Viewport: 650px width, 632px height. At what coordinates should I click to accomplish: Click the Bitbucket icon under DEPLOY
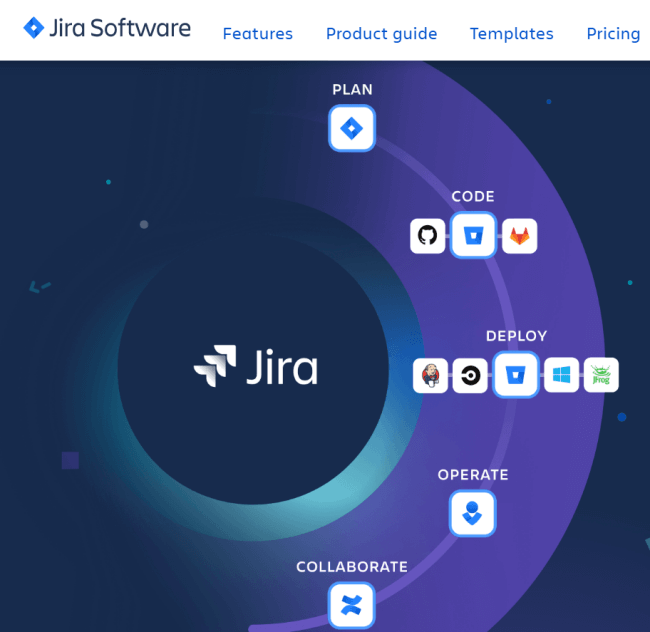click(x=516, y=375)
